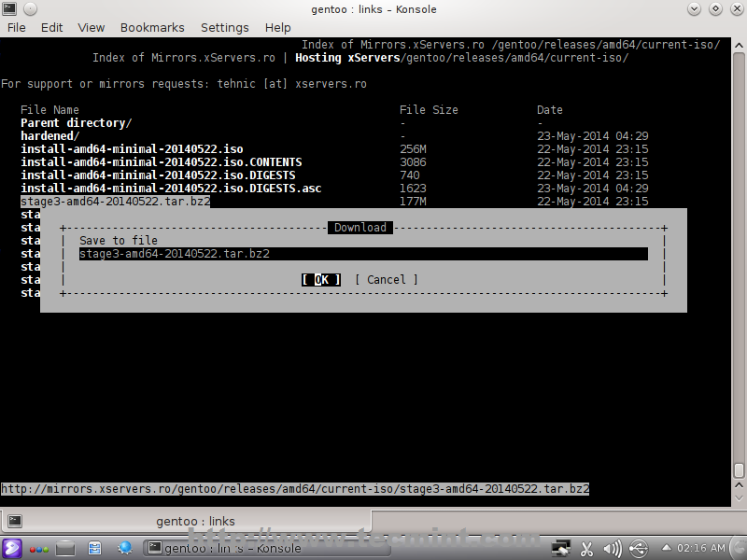The image size is (747, 560).
Task: Open the USB device notifier icon
Action: tap(639, 548)
